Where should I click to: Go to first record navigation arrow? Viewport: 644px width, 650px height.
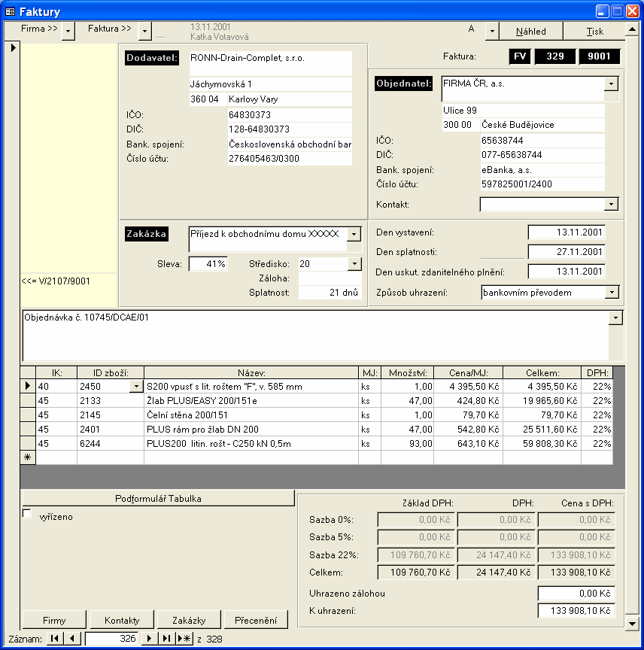point(55,639)
